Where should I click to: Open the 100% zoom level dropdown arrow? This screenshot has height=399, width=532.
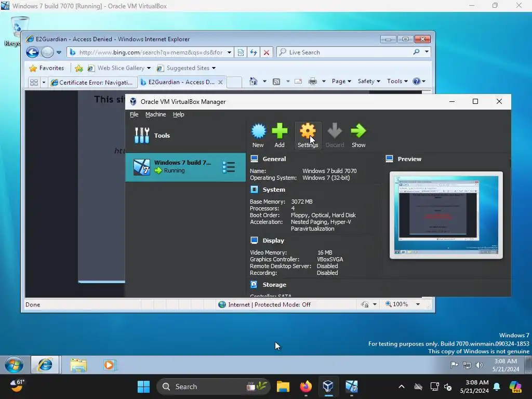418,304
